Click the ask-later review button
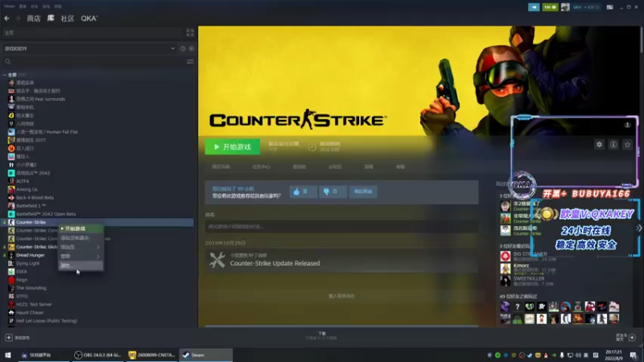 pyautogui.click(x=363, y=191)
